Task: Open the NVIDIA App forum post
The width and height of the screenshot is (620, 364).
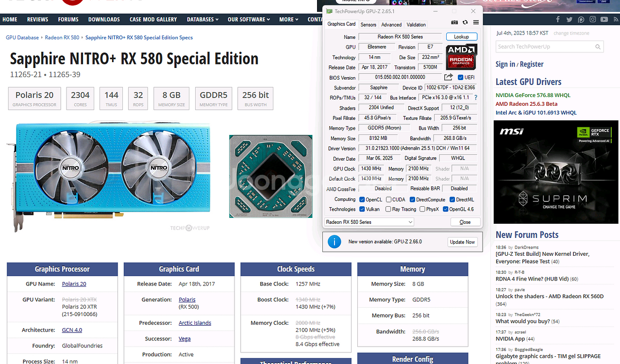Action: click(x=511, y=339)
